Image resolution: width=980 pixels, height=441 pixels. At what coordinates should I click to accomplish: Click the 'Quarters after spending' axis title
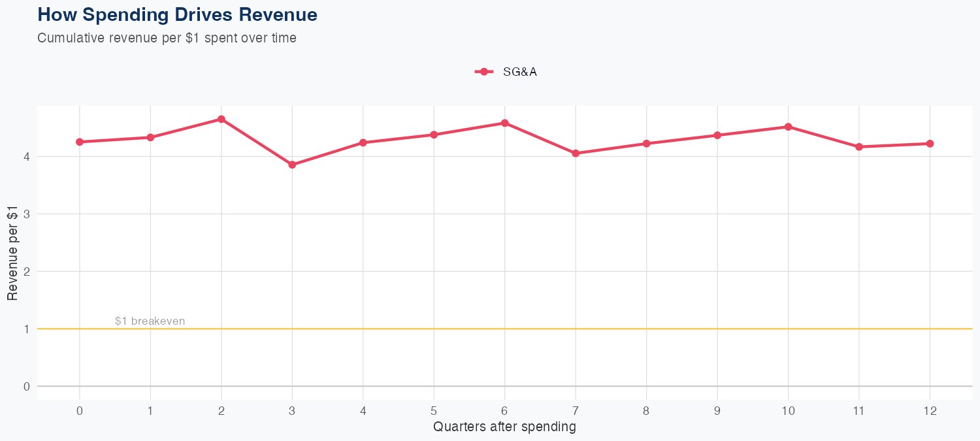(504, 427)
